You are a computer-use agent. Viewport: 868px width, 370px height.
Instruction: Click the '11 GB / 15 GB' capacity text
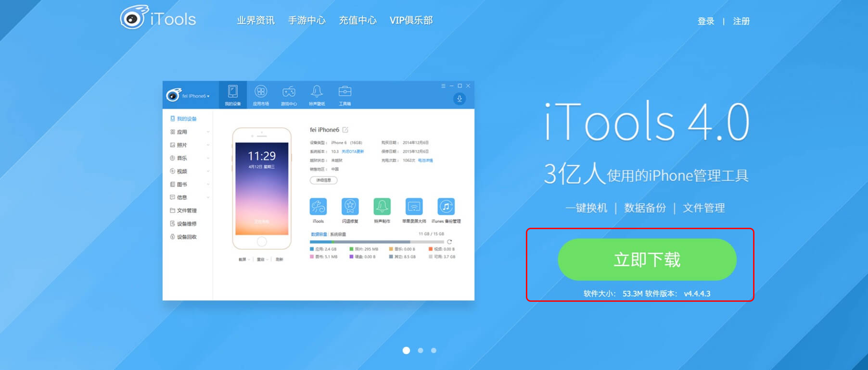coord(431,234)
